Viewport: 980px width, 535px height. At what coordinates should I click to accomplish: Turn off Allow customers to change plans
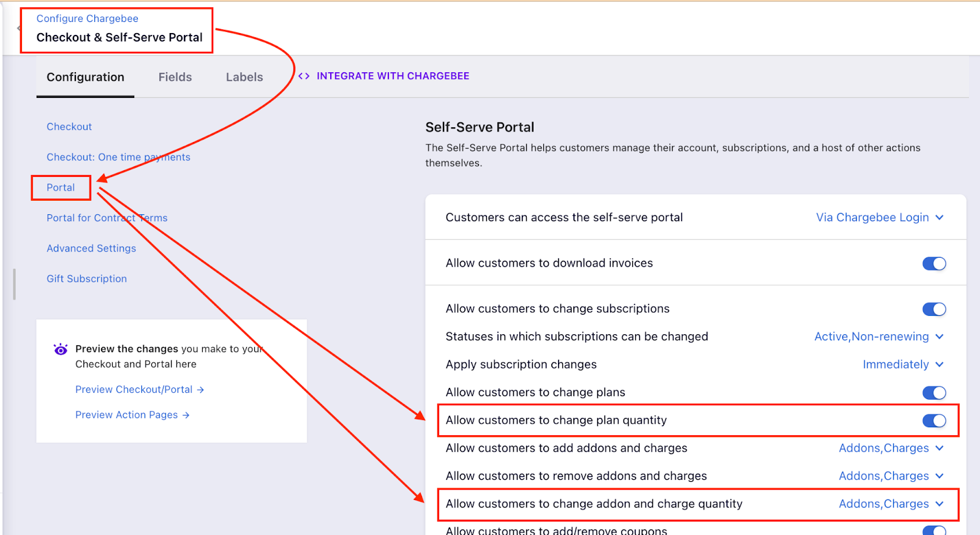(934, 392)
